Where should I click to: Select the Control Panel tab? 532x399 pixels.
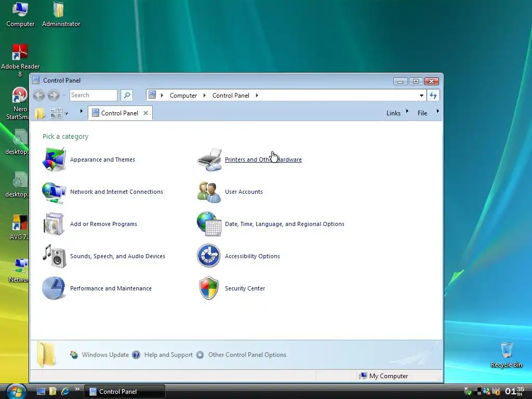119,113
